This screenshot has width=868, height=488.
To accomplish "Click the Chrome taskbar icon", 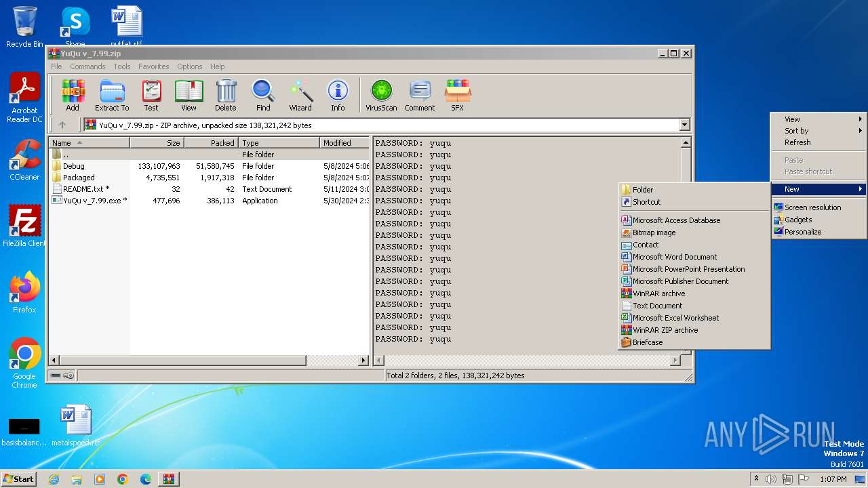I will pos(123,479).
